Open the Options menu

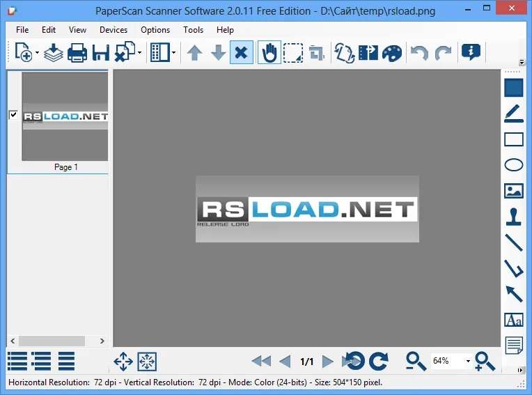click(155, 30)
